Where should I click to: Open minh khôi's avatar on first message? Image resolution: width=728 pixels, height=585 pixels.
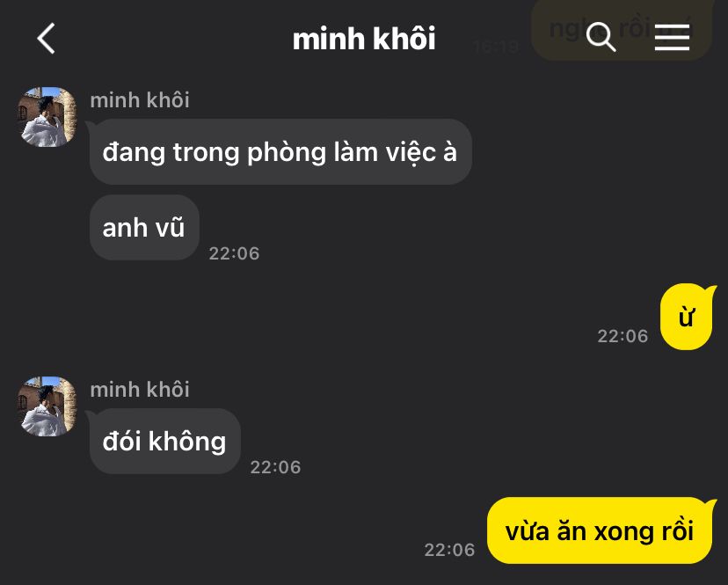(47, 117)
